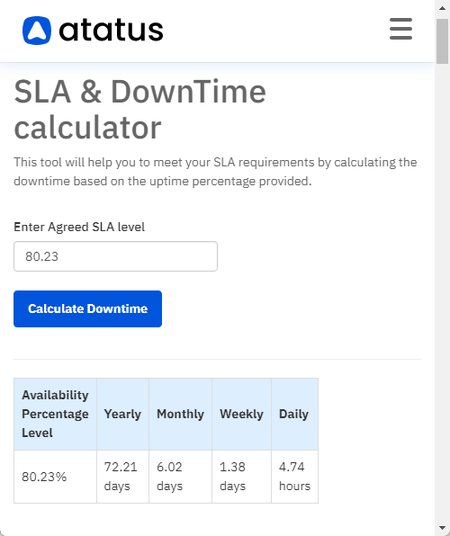The image size is (450, 536).
Task: Click the Enter Agreed SLA level label
Action: coord(79,227)
